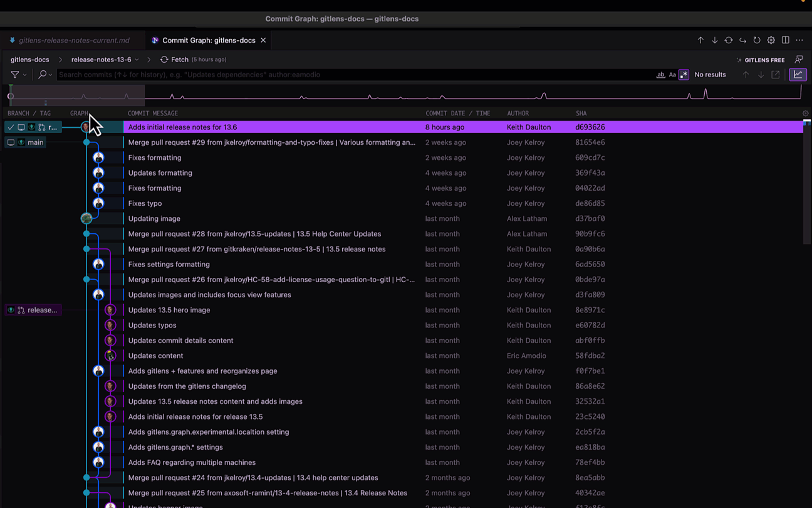Click the Branch / Tag column header

(x=29, y=114)
